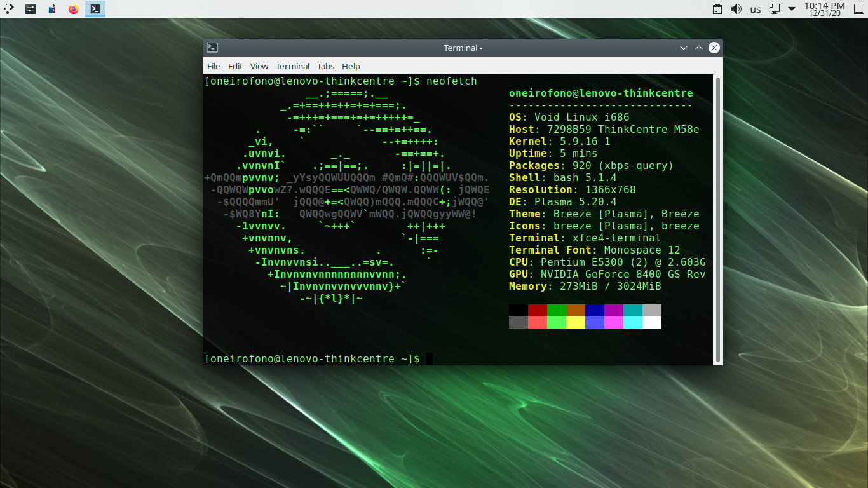868x488 pixels.
Task: Click the purple color block in top row
Action: 614,310
